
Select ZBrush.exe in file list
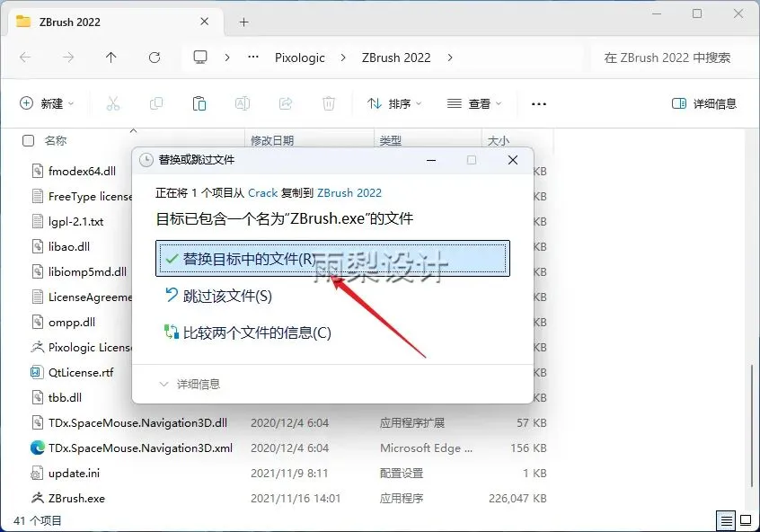pyautogui.click(x=76, y=499)
